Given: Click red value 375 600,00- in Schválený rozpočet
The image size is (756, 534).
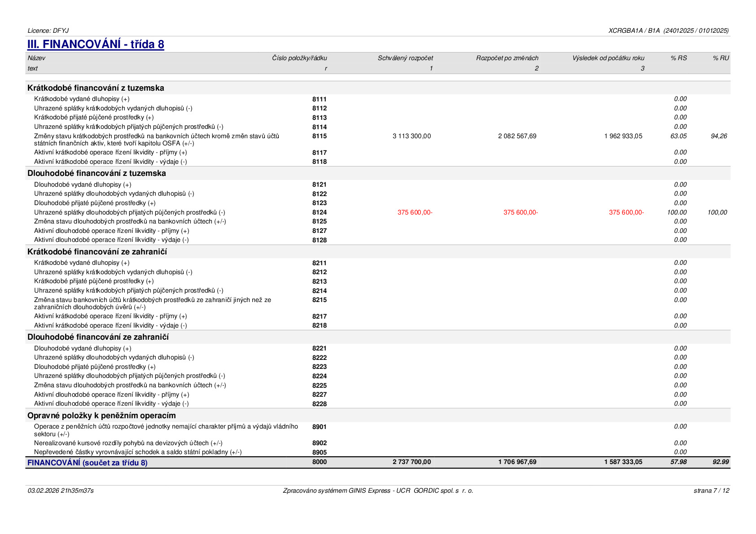Looking at the screenshot, I should point(415,212).
